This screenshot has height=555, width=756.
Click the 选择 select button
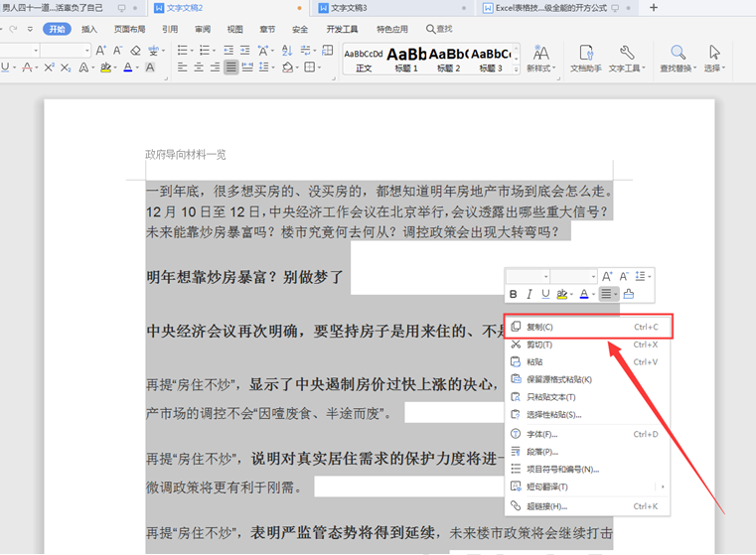point(714,59)
